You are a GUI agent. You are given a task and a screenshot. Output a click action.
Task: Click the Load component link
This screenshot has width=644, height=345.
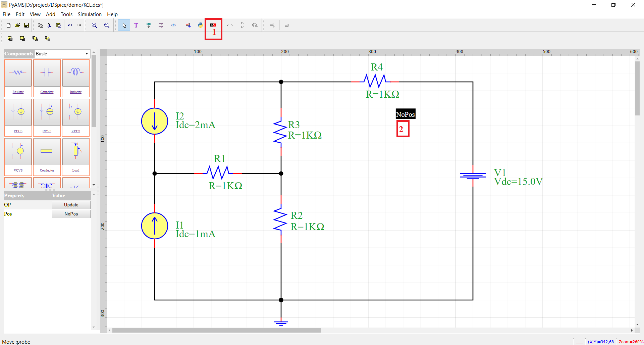click(x=76, y=170)
